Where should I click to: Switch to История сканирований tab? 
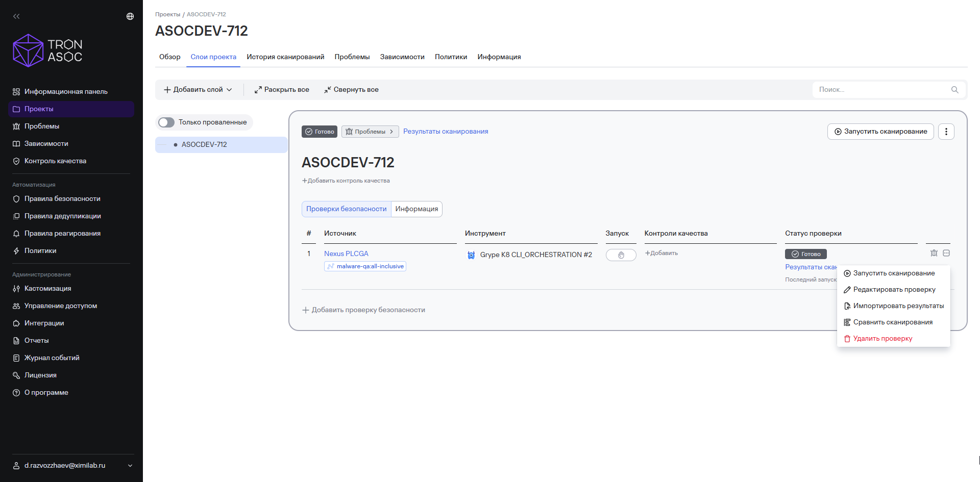pos(285,57)
